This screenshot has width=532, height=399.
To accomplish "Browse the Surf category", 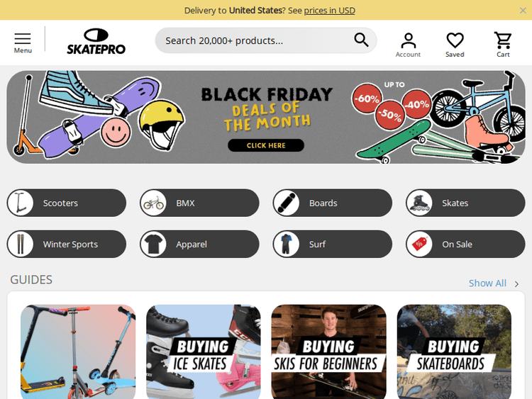I will click(333, 244).
